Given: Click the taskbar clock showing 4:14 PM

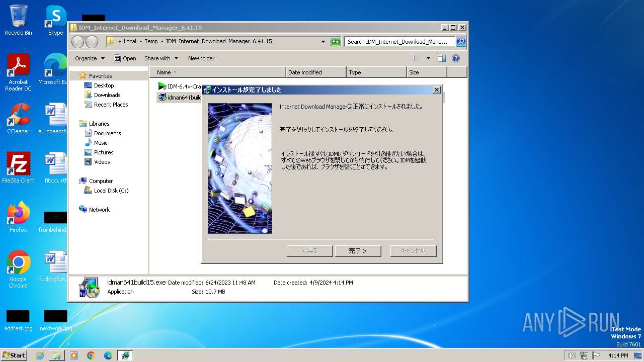Looking at the screenshot, I should click(x=618, y=355).
